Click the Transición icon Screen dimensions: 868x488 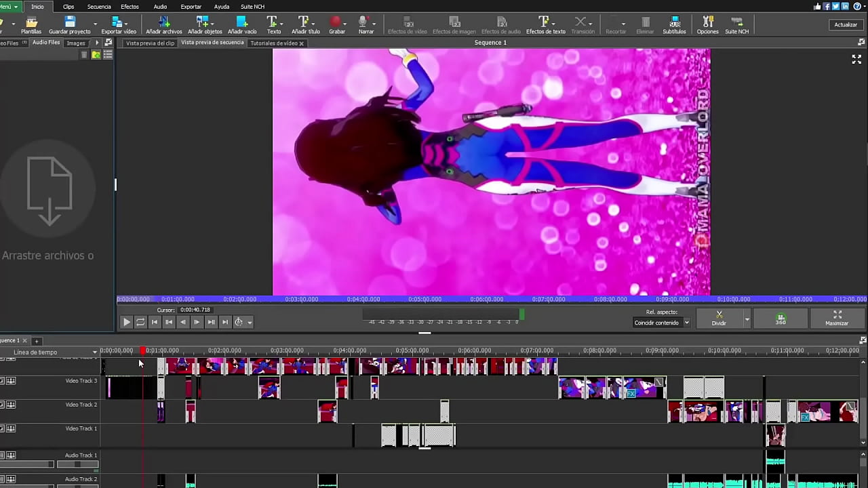pos(580,22)
